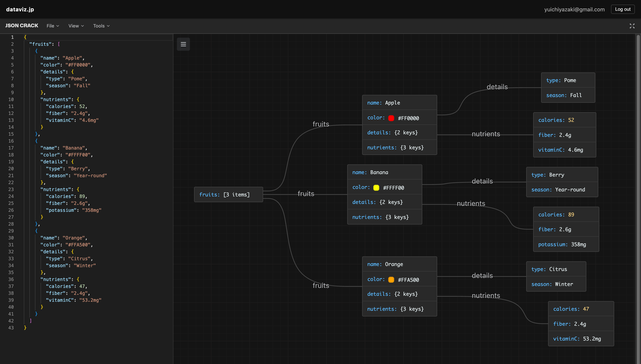Screen dimensions: 641x364
Task: Click the account email address in header
Action: click(x=574, y=9)
